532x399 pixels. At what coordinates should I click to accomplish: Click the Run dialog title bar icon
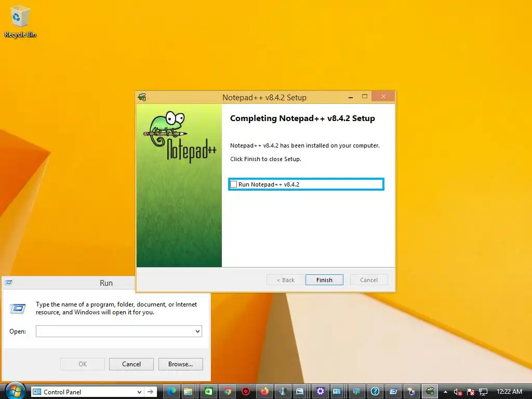click(x=9, y=283)
